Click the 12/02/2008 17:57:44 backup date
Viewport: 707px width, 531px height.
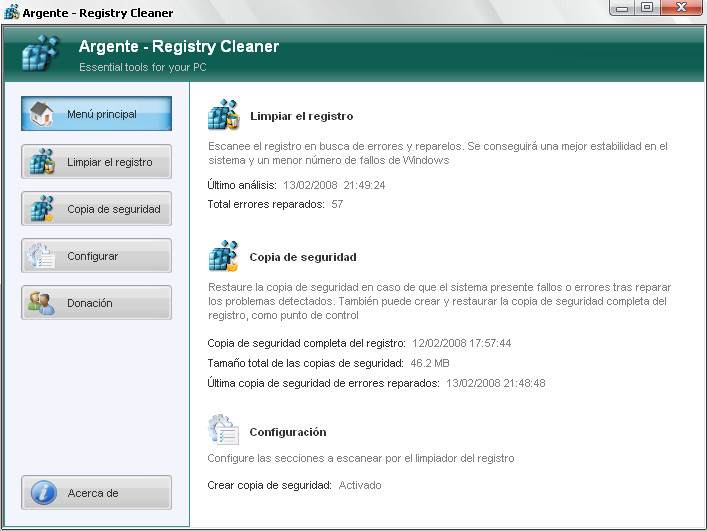(x=462, y=343)
